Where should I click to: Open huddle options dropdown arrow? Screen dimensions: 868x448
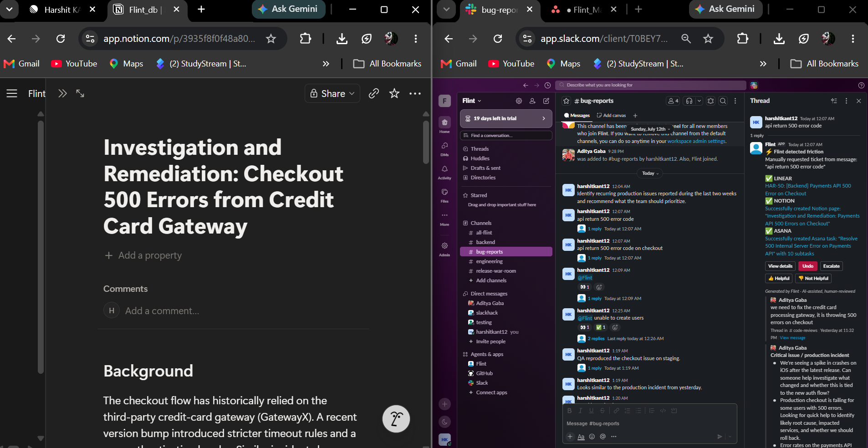click(699, 101)
